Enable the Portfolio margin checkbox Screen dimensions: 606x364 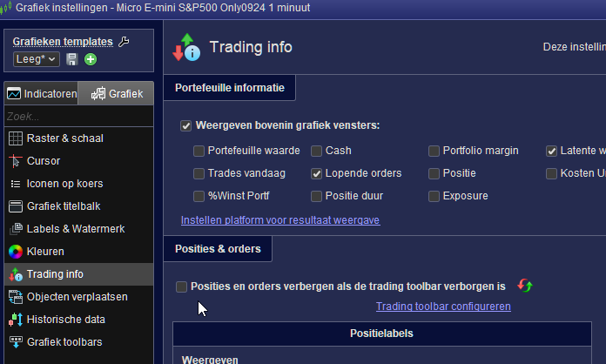tap(434, 151)
